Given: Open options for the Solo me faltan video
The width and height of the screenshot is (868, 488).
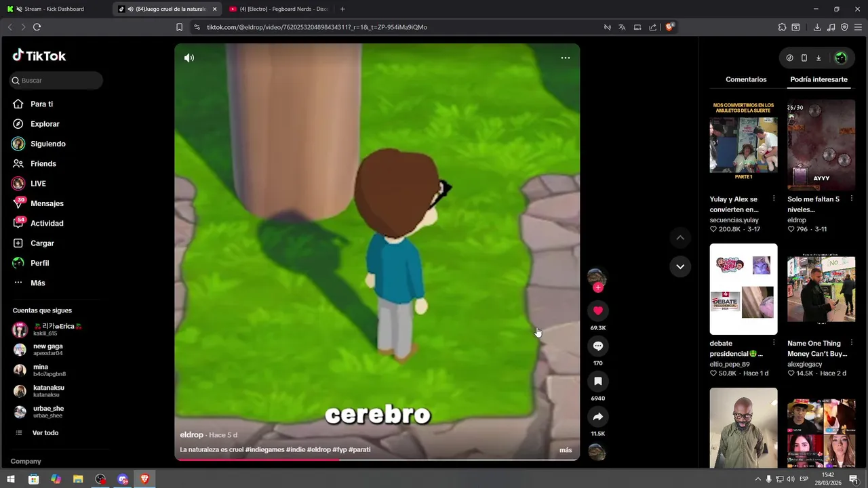Looking at the screenshot, I should point(851,199).
